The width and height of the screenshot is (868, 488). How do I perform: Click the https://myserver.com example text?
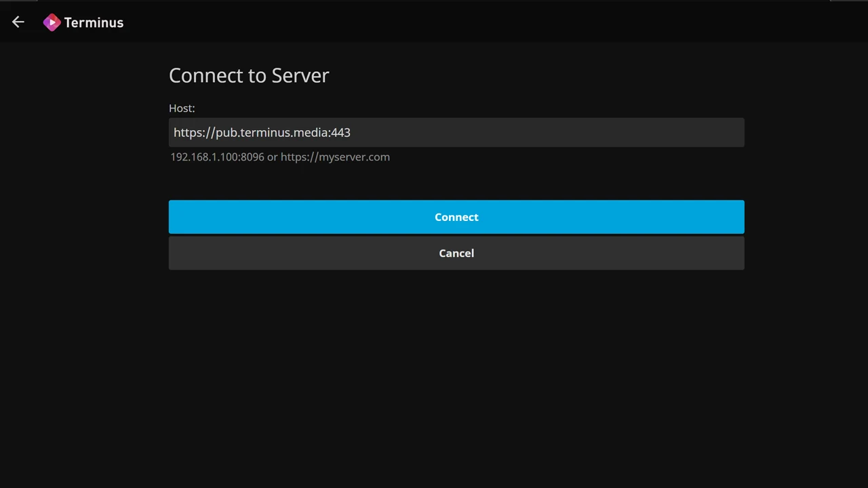[x=335, y=157]
